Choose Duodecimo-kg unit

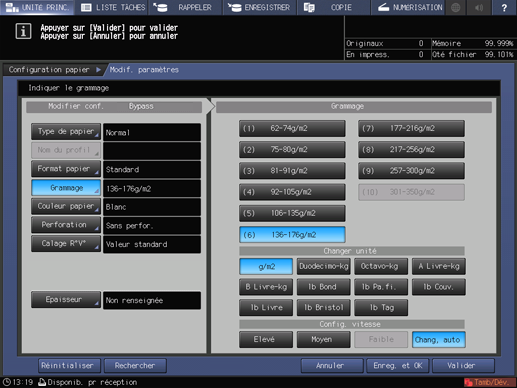[323, 266]
